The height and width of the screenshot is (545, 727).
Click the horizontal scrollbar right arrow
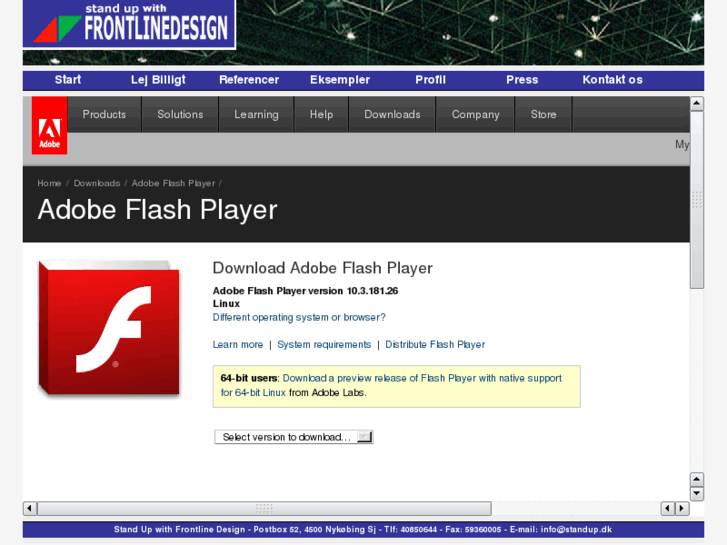[682, 508]
